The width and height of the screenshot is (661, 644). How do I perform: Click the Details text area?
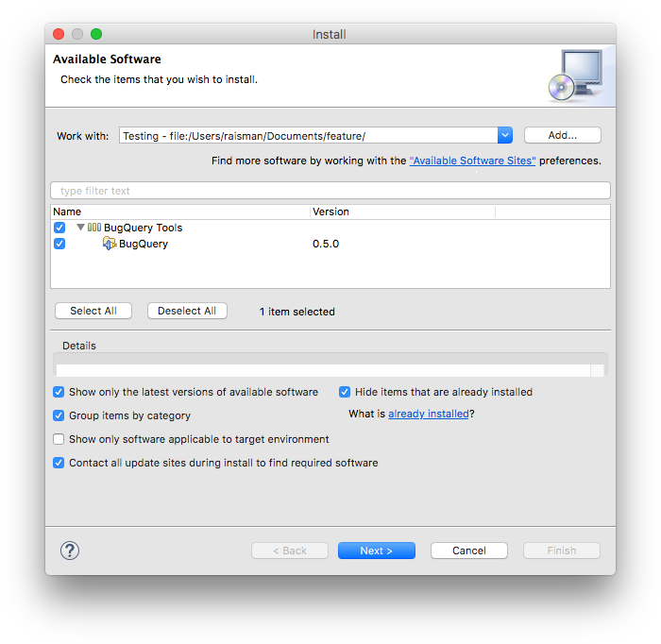[x=323, y=370]
